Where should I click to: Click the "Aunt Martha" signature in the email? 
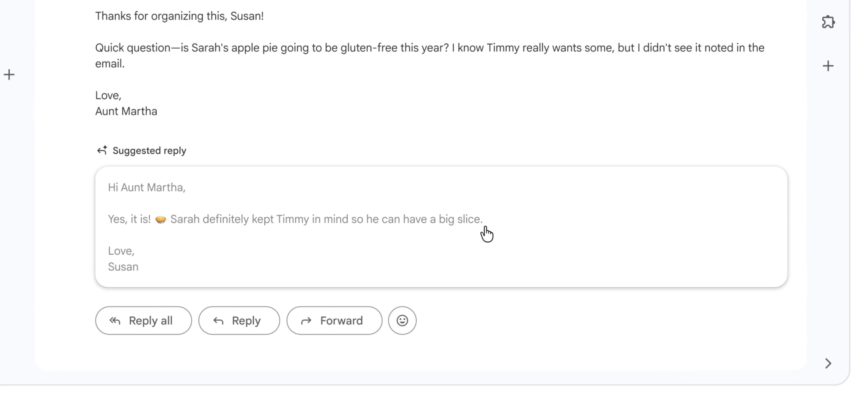pyautogui.click(x=126, y=112)
